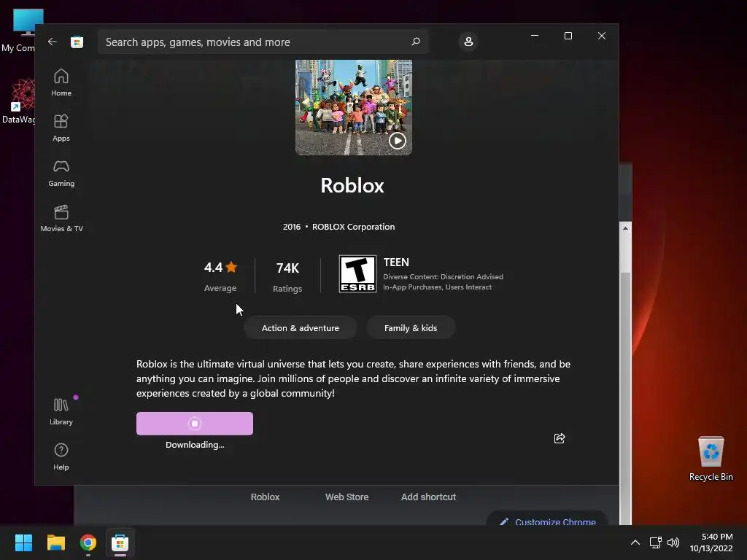
Task: Open the clock showing 5:40 PM
Action: pos(711,542)
